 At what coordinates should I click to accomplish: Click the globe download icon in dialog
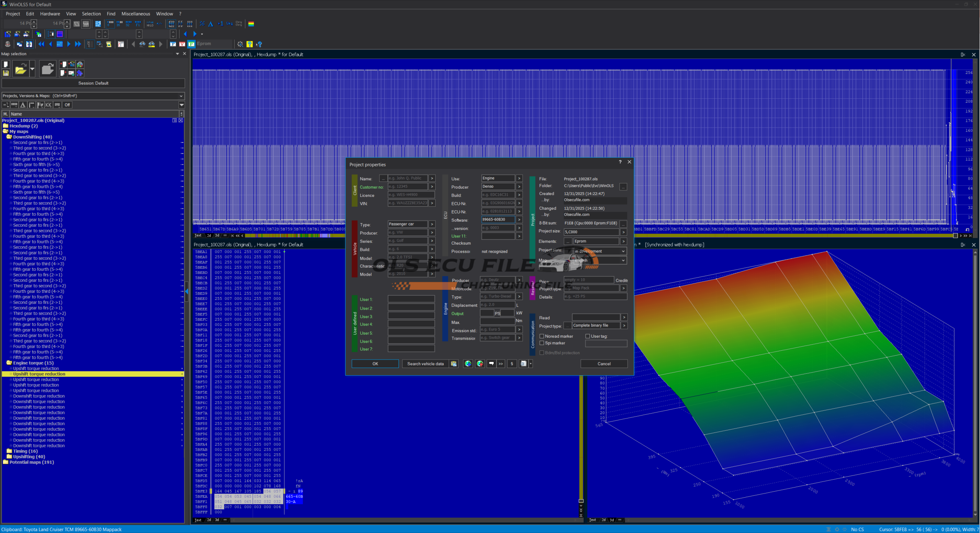point(468,364)
